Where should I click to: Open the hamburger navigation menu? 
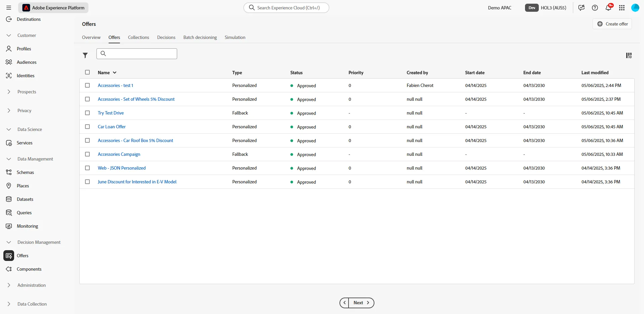9,8
